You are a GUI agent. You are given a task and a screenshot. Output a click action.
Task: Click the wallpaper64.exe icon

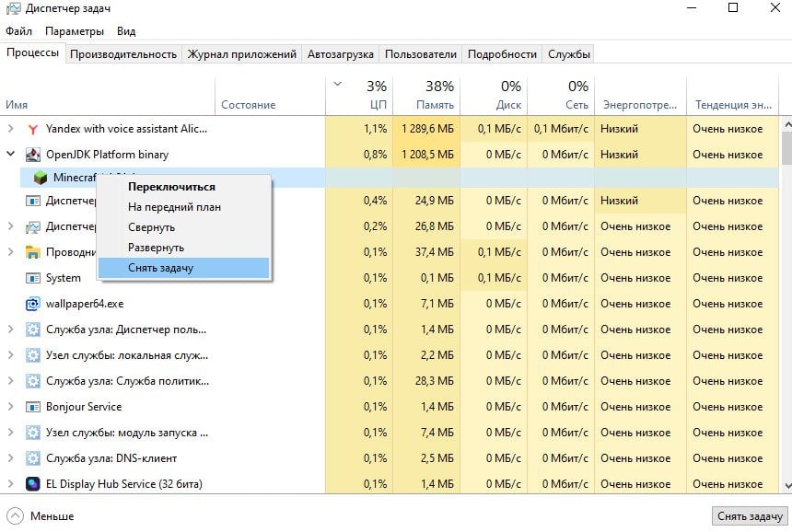33,304
